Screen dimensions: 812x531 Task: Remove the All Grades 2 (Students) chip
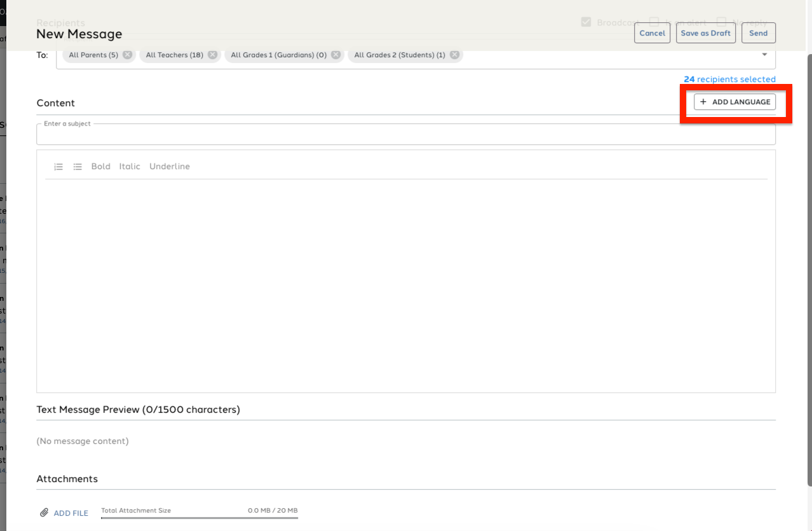pos(454,55)
